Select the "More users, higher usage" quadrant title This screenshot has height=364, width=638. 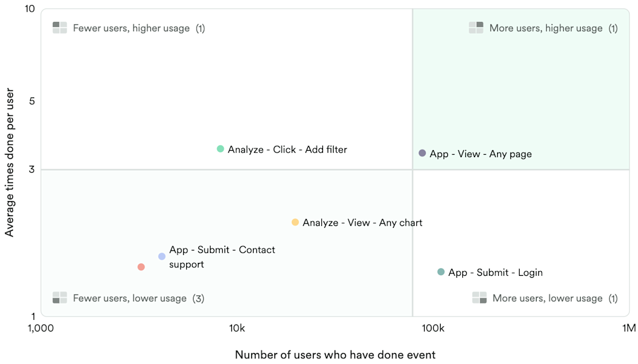click(546, 28)
